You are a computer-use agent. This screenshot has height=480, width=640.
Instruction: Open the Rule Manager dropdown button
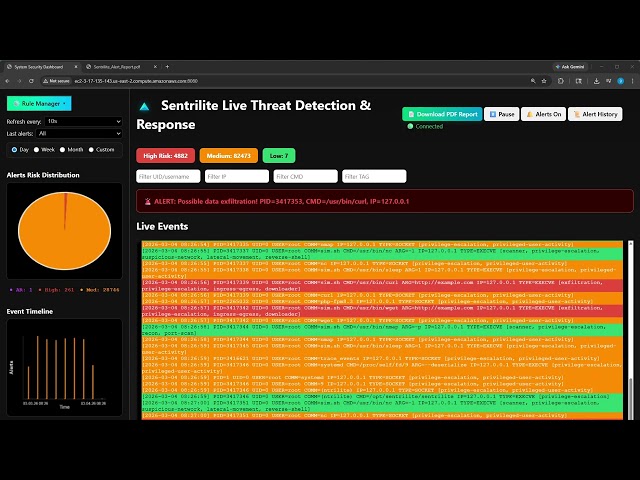pos(39,104)
